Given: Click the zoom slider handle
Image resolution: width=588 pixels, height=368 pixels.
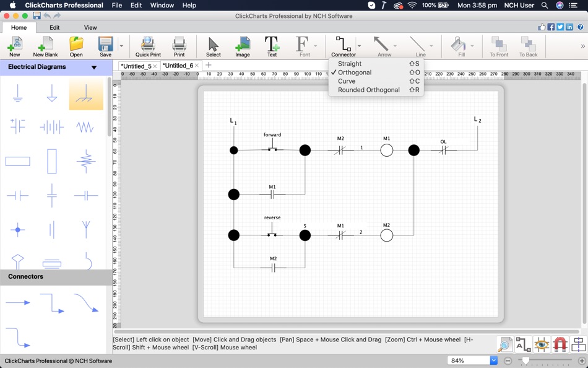Looking at the screenshot, I should pyautogui.click(x=525, y=361).
